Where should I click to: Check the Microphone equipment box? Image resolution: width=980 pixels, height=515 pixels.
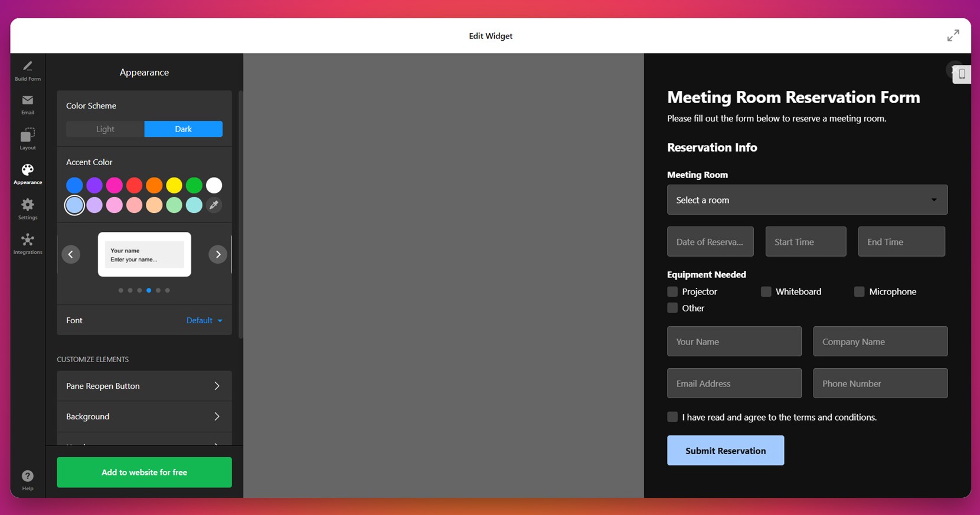click(x=859, y=291)
